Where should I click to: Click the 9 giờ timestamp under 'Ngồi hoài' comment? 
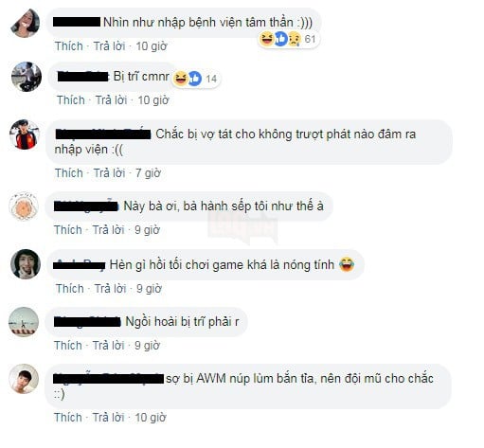(147, 346)
